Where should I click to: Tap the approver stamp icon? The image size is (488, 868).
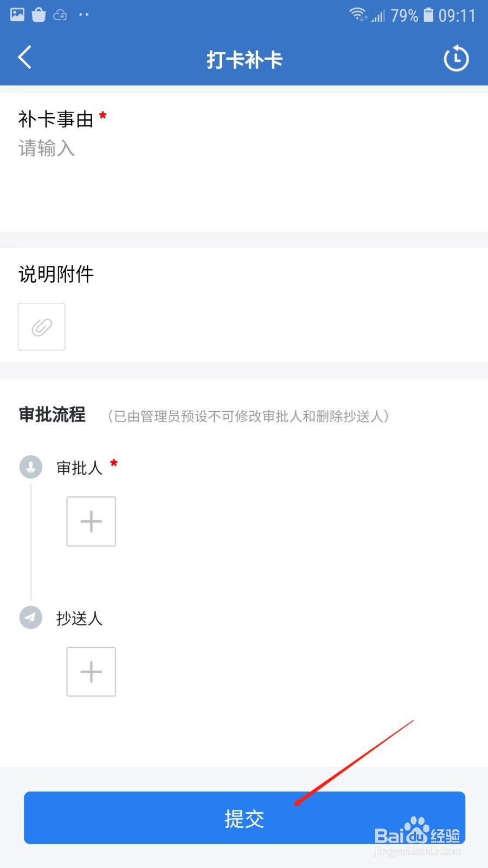click(x=31, y=467)
